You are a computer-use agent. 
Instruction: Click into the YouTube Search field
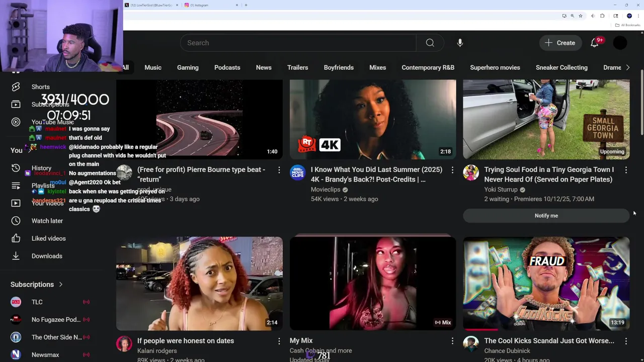(298, 43)
